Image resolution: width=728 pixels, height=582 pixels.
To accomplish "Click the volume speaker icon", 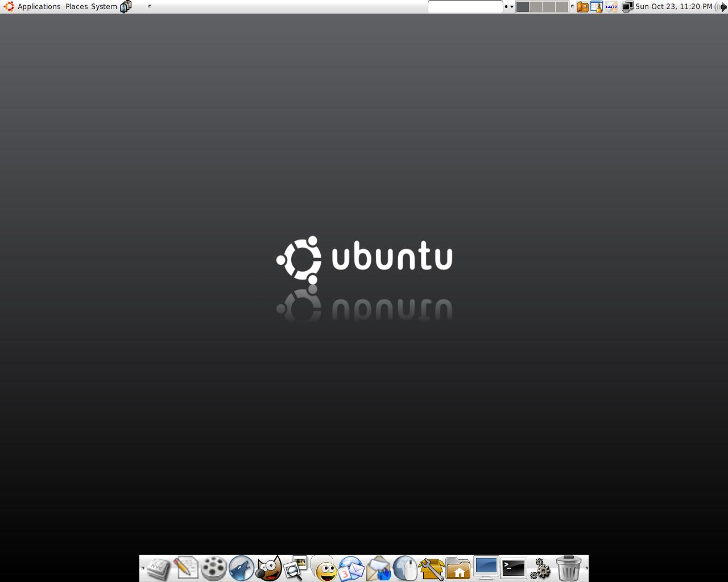I will [x=721, y=7].
